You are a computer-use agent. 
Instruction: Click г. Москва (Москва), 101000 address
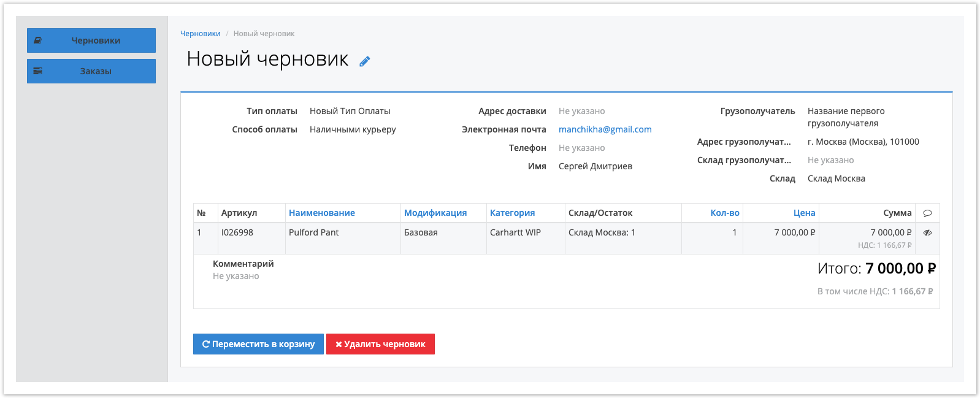coord(863,142)
